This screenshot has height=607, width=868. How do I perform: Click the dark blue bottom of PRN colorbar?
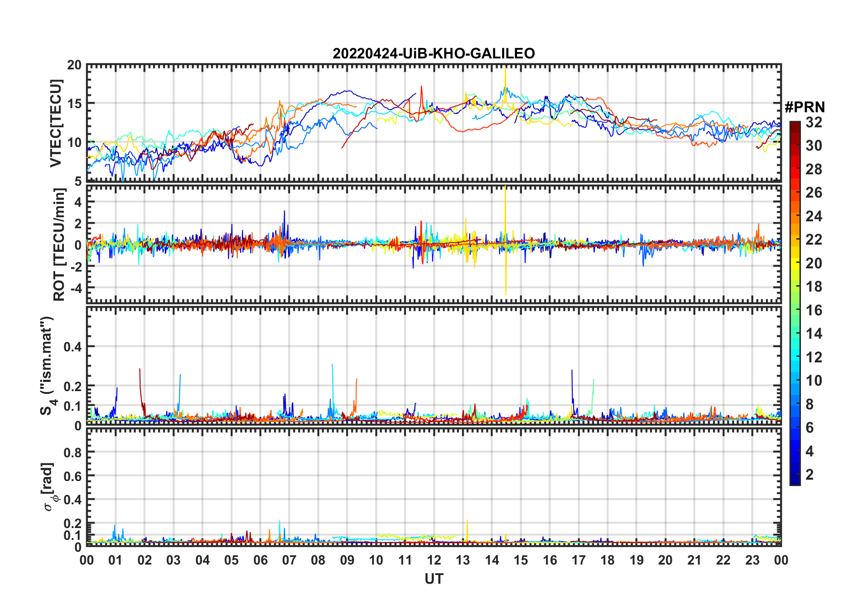click(x=795, y=479)
